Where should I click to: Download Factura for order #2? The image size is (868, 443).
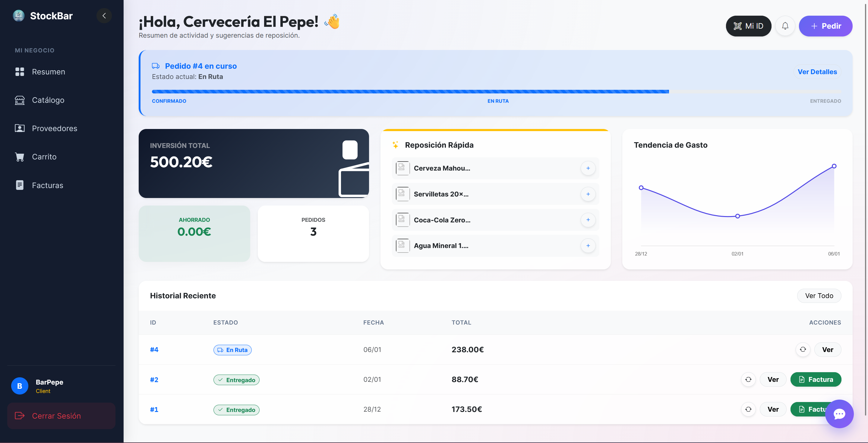[816, 379]
